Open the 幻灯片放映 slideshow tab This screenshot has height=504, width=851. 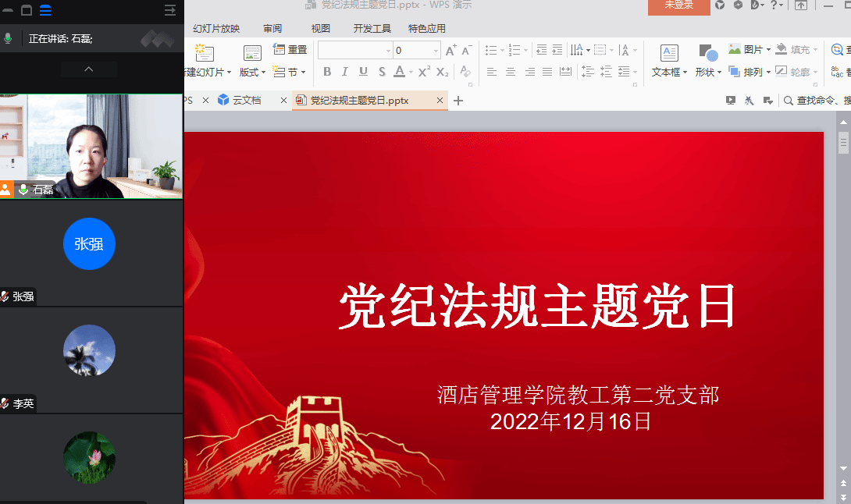point(216,29)
